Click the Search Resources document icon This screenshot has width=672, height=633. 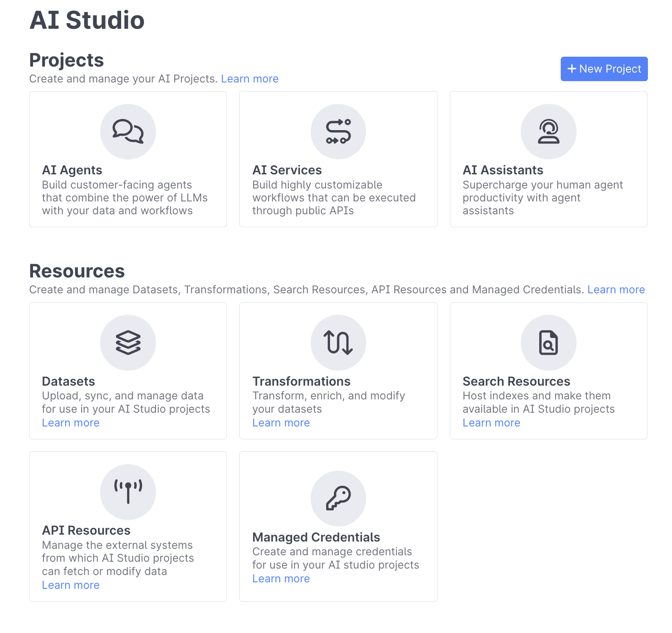(549, 343)
